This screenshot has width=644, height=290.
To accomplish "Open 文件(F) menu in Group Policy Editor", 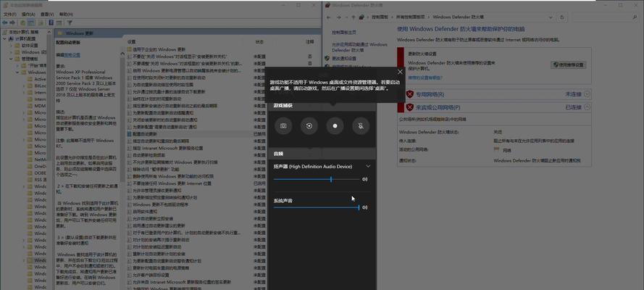I will point(10,14).
